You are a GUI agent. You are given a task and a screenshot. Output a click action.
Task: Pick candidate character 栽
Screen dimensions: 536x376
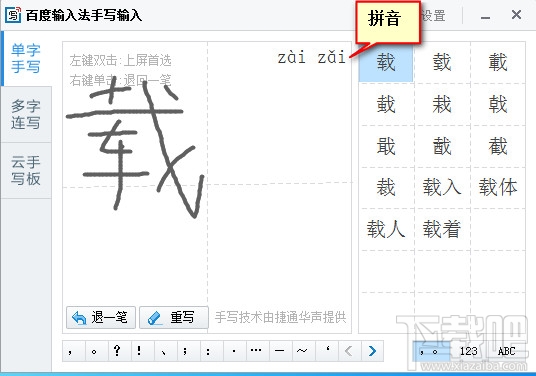coord(442,104)
